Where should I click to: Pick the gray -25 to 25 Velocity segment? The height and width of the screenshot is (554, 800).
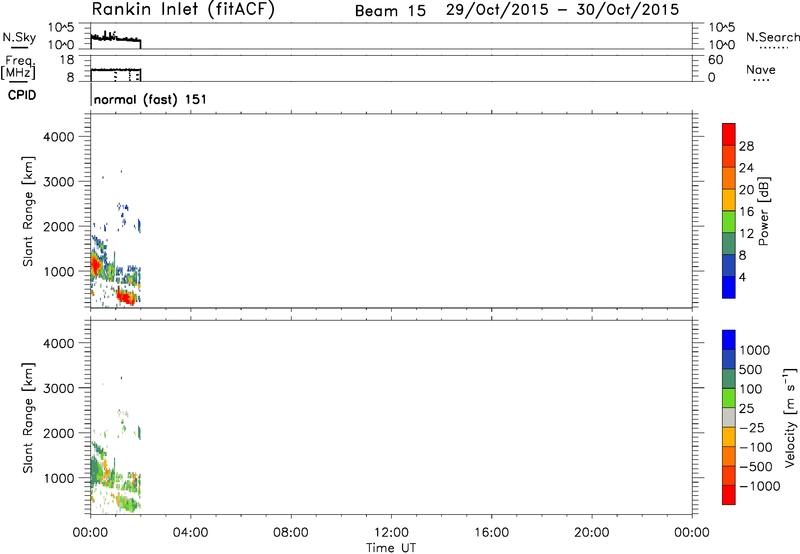(x=729, y=417)
